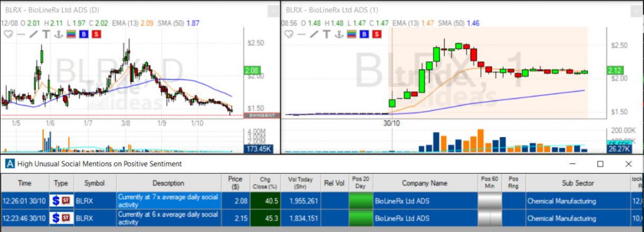Sort by Pos 60 Min column header
This screenshot has width=644, height=232.
pyautogui.click(x=489, y=183)
